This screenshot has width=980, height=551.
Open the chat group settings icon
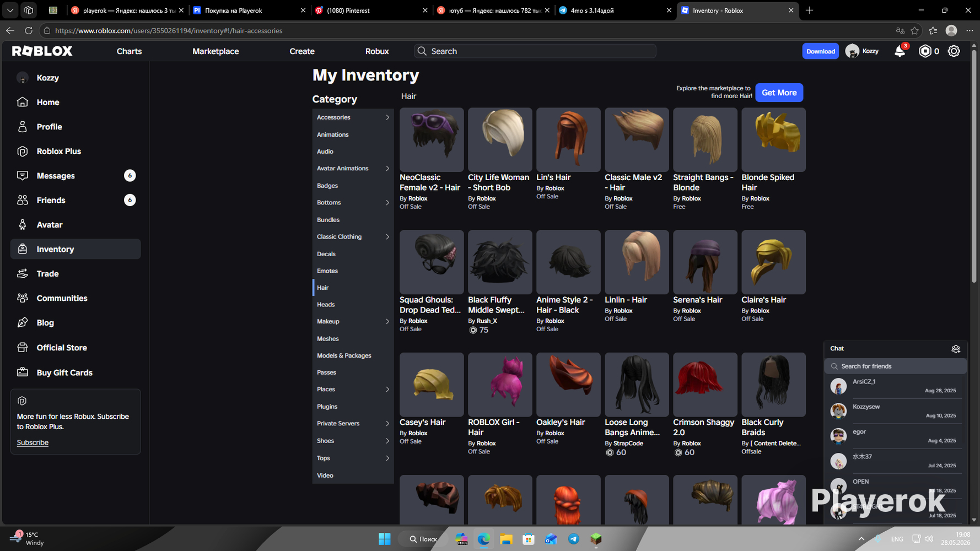pos(956,349)
